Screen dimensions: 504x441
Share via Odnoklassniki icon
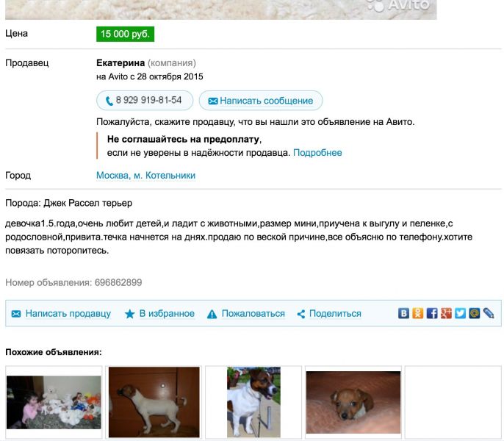(417, 313)
